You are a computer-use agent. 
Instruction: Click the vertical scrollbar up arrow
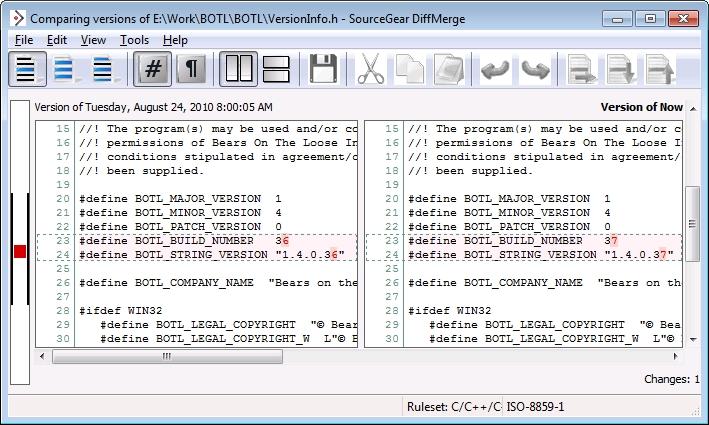tap(693, 109)
